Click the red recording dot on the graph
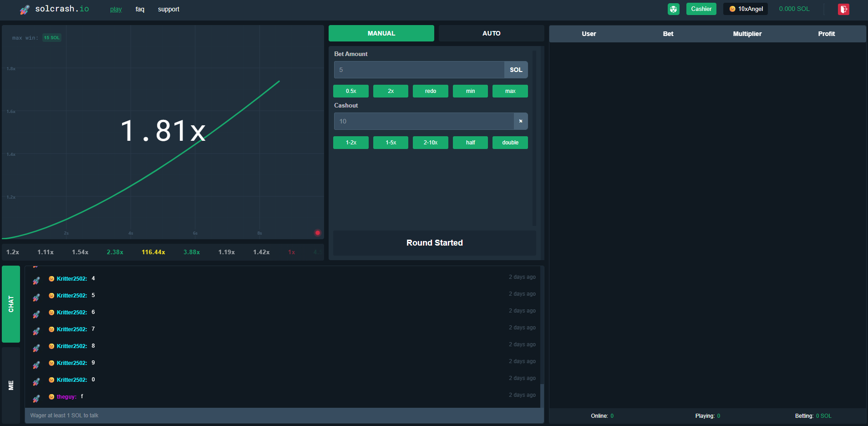The image size is (868, 426). (317, 233)
